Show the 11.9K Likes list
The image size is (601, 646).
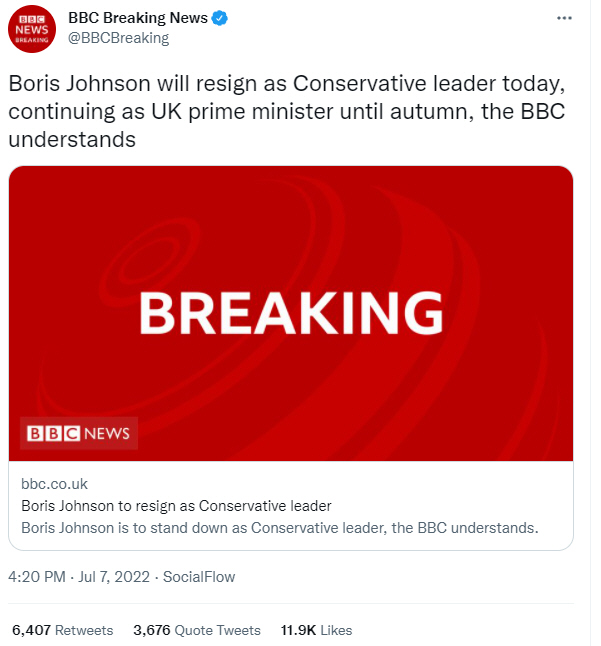316,630
